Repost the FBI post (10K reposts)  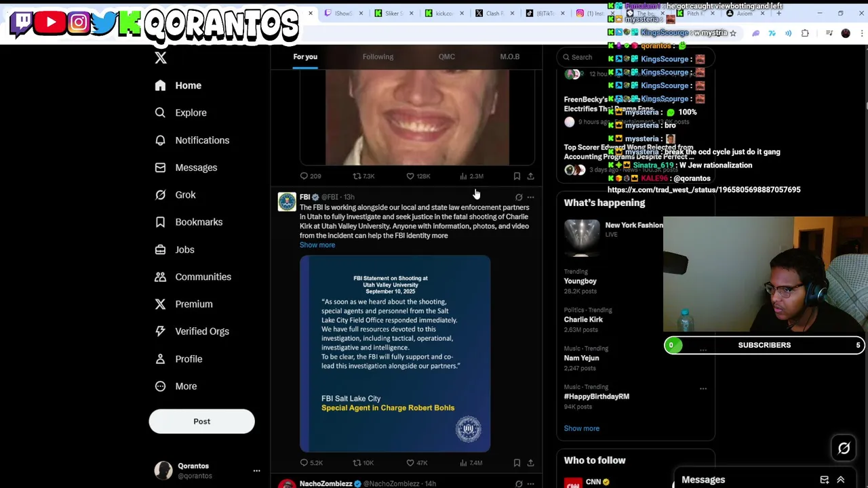click(x=357, y=463)
